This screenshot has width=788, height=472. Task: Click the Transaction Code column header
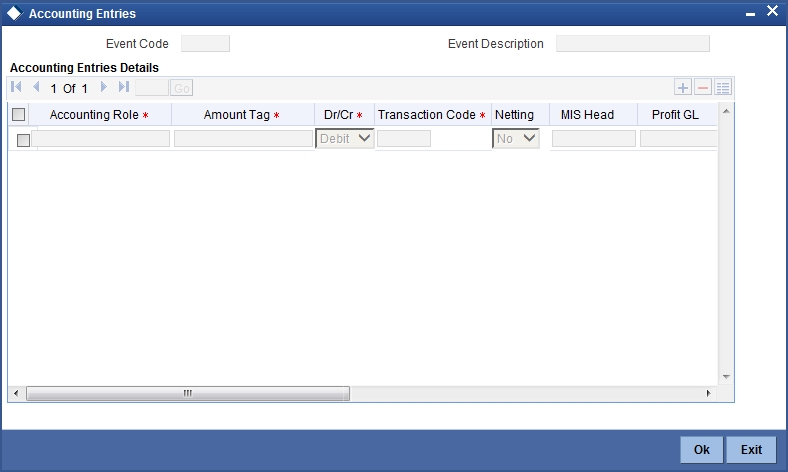pyautogui.click(x=433, y=115)
